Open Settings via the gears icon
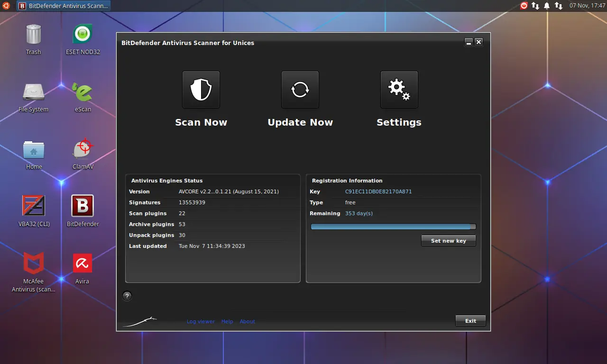This screenshot has width=607, height=364. click(399, 90)
